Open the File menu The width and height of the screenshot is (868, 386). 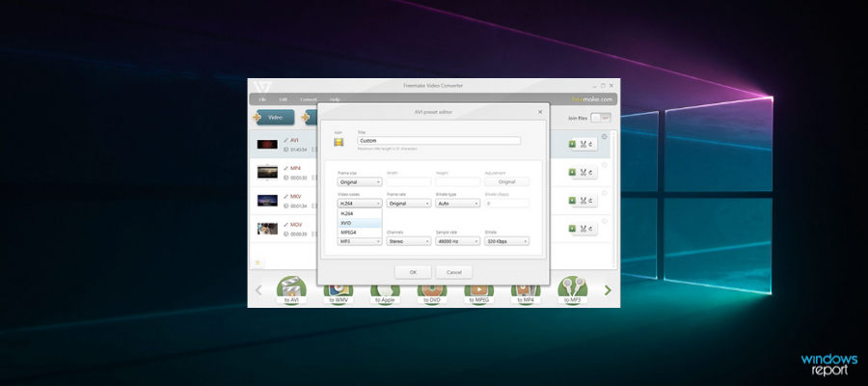260,99
